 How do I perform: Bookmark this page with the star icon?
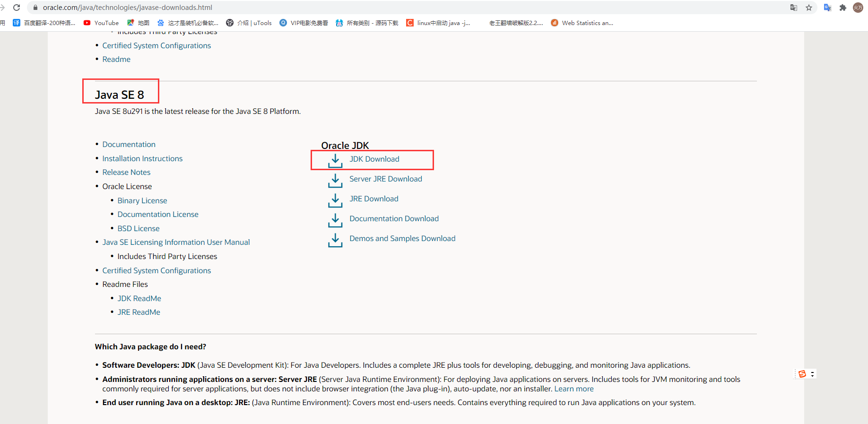(x=809, y=8)
